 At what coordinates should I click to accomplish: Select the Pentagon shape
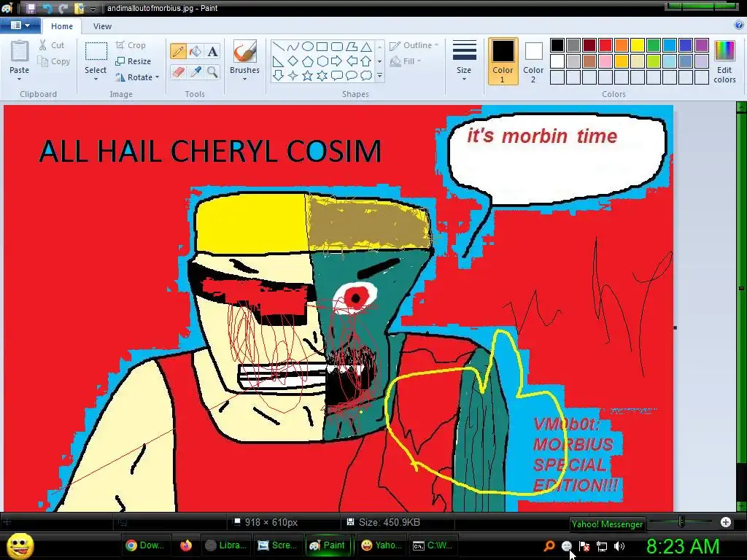click(308, 61)
